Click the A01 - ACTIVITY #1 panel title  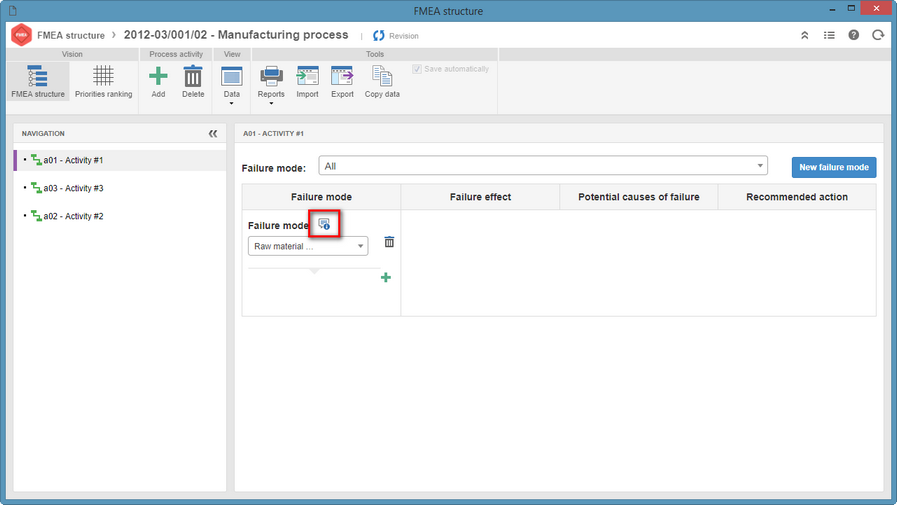coord(273,133)
